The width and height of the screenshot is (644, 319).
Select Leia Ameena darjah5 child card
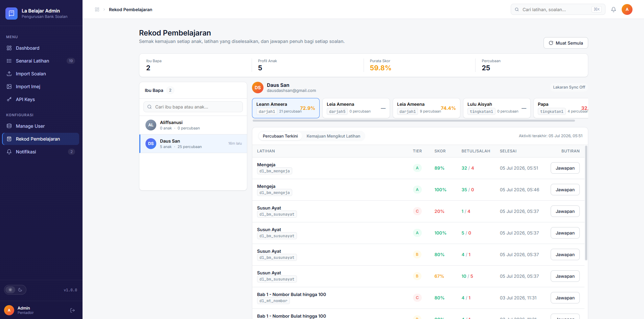356,108
